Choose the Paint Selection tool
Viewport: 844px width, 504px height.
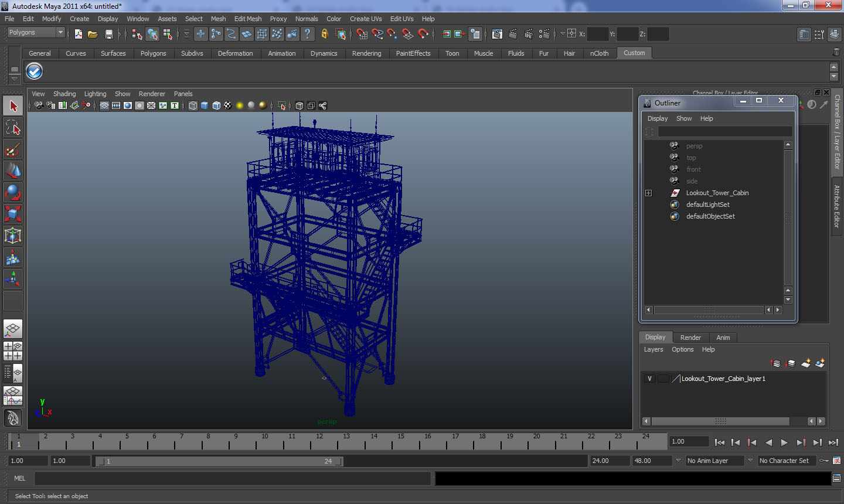13,149
